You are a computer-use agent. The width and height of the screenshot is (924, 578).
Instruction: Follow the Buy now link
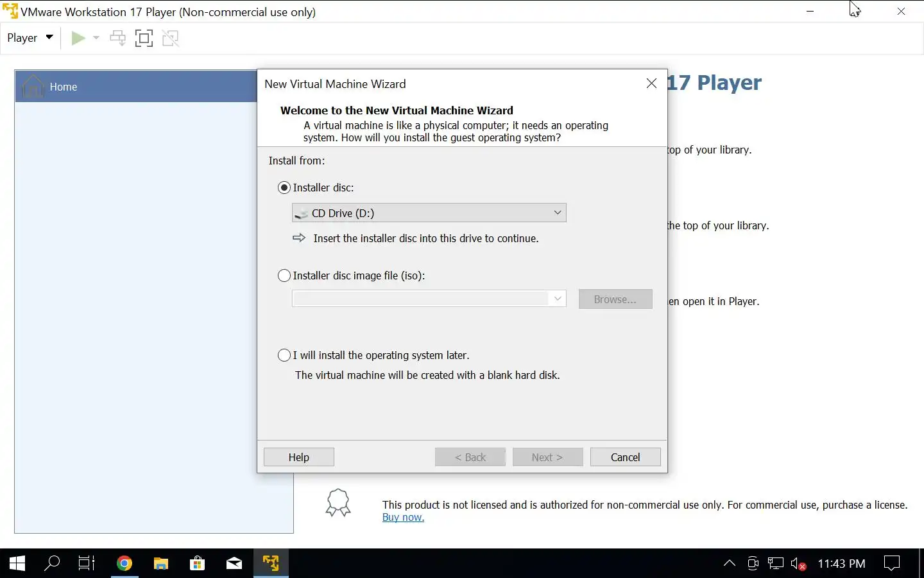tap(403, 518)
